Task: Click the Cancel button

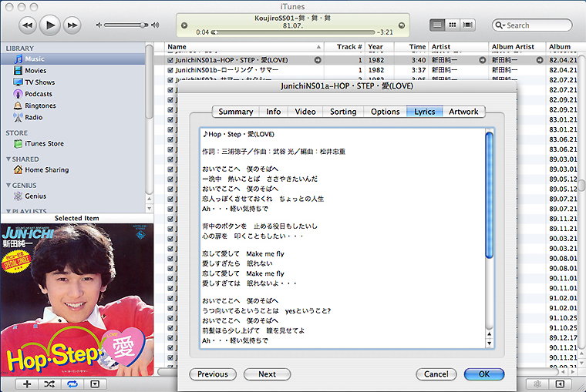Action: click(x=436, y=374)
